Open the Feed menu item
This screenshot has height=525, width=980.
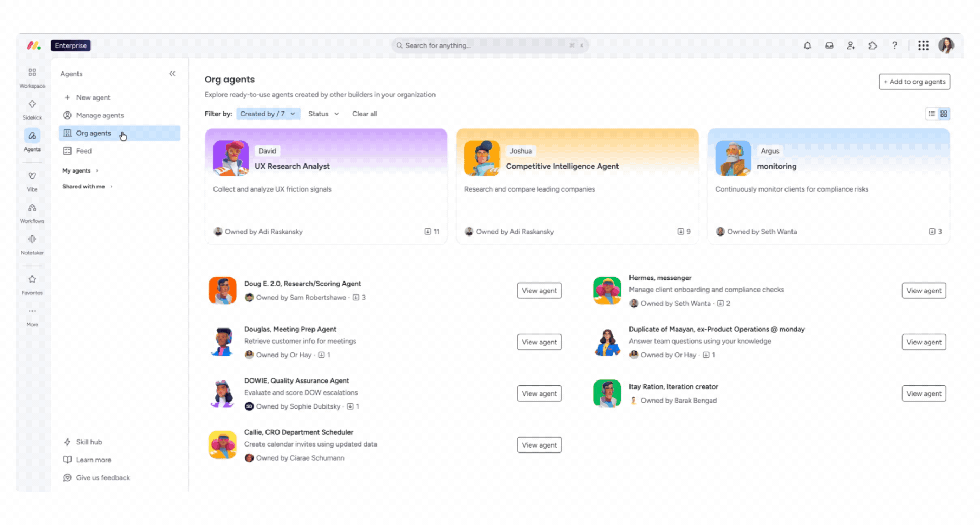[x=119, y=151]
